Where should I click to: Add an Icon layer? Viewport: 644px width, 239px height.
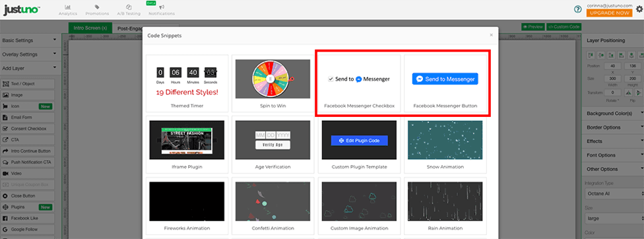coord(28,106)
